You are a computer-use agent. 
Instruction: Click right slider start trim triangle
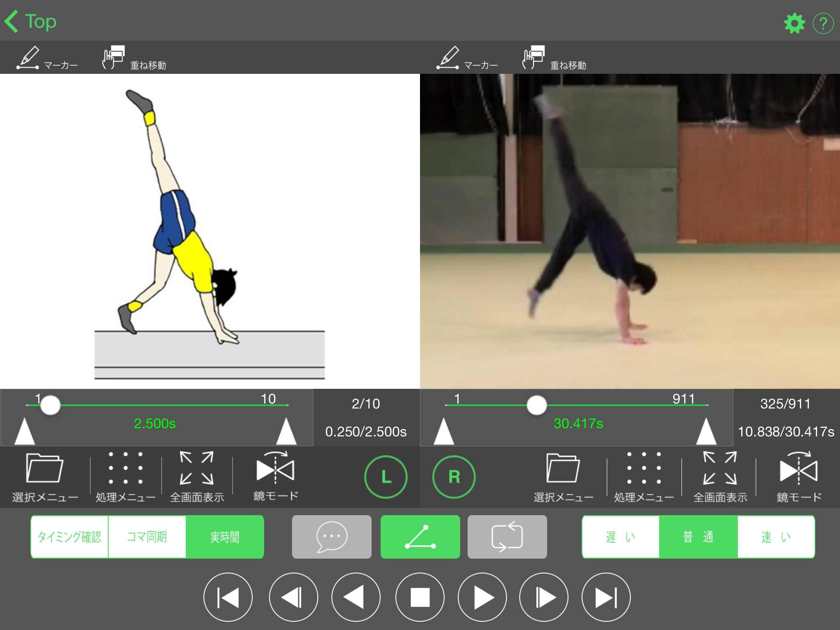[x=444, y=431]
